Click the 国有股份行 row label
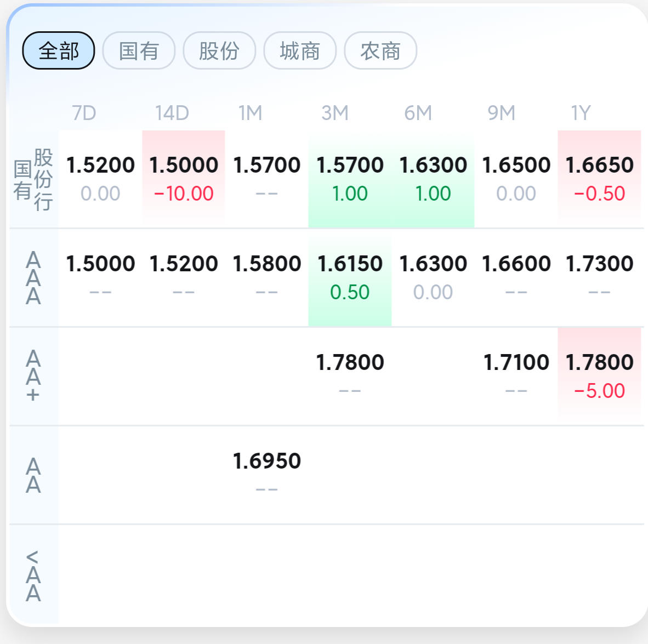This screenshot has width=648, height=644. coord(33,179)
